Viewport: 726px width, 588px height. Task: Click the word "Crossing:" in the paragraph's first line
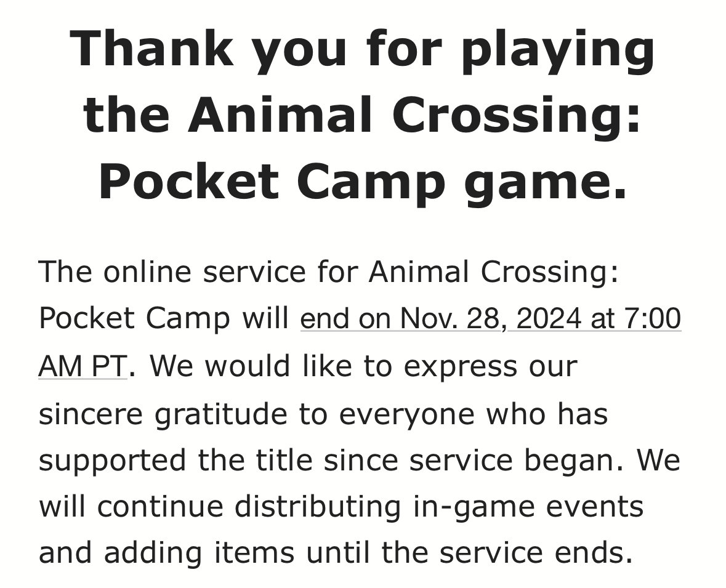pos(550,272)
